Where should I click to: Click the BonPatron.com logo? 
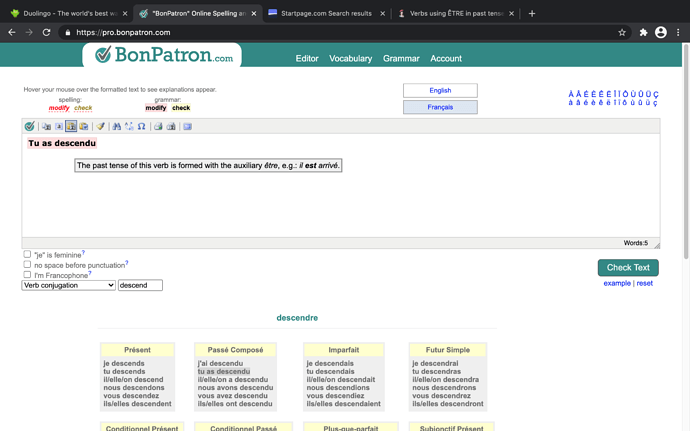[x=164, y=55]
